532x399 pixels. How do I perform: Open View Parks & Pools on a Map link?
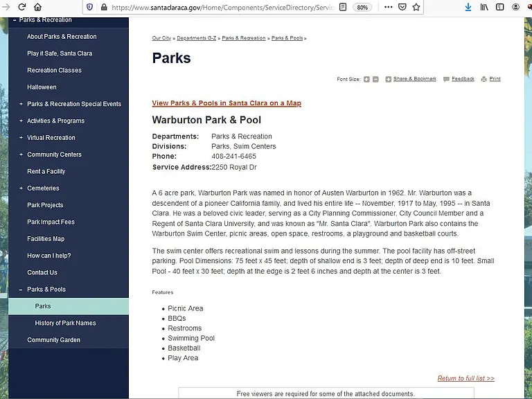tap(227, 103)
